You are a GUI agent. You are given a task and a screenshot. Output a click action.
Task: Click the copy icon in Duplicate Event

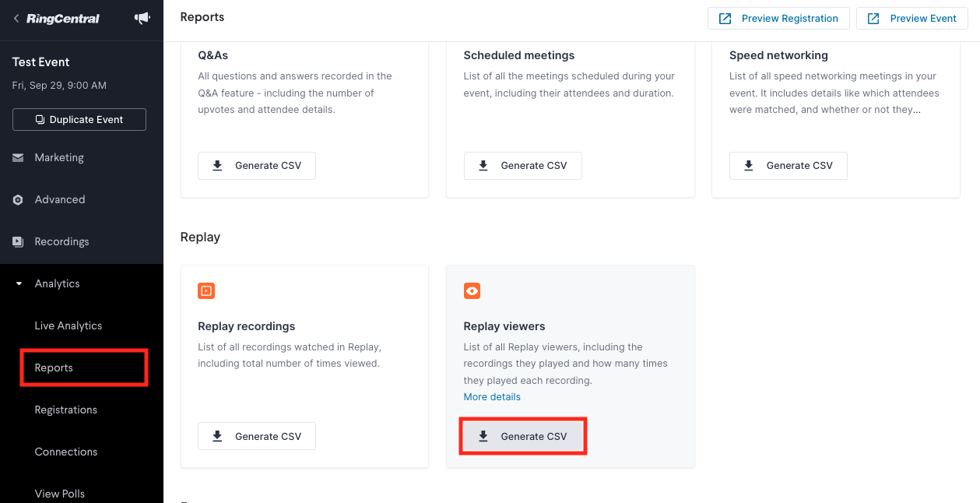pyautogui.click(x=40, y=120)
